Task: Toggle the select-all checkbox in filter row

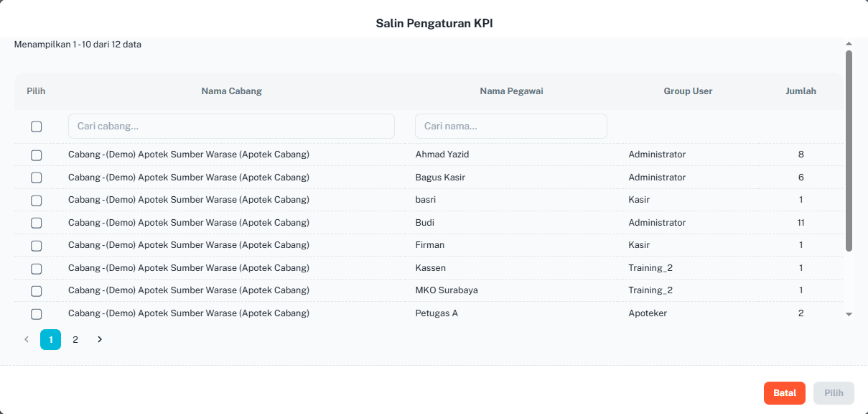Action: (x=37, y=126)
